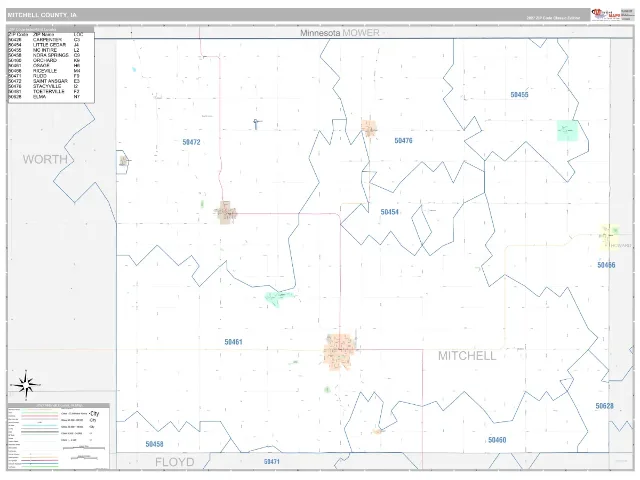
Task: Click the MITCHELL COUNTY, IA title
Action: click(x=42, y=15)
